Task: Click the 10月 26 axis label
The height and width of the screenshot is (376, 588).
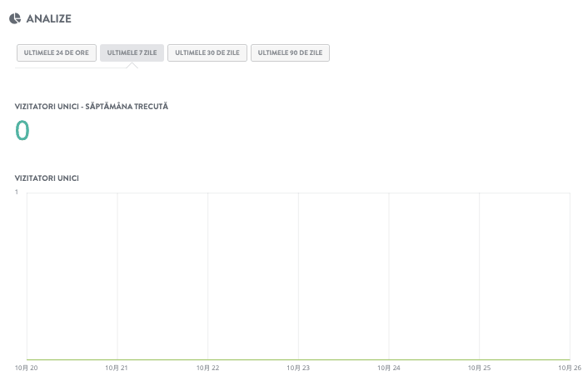Action: click(x=570, y=368)
